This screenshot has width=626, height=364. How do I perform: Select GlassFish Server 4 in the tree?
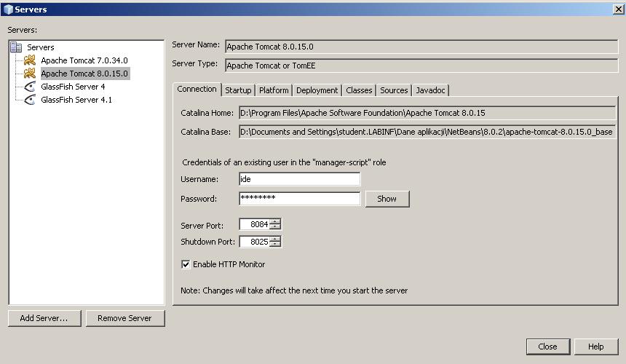pyautogui.click(x=73, y=87)
